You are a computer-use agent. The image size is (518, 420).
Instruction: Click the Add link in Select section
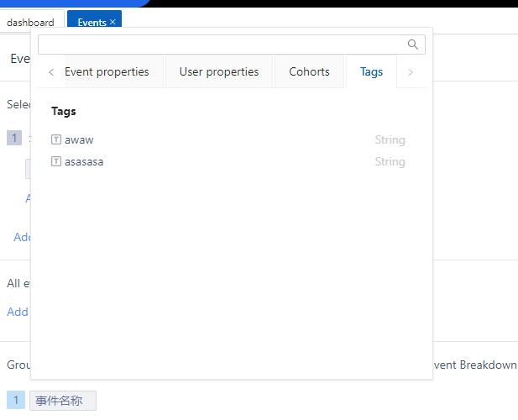[22, 237]
